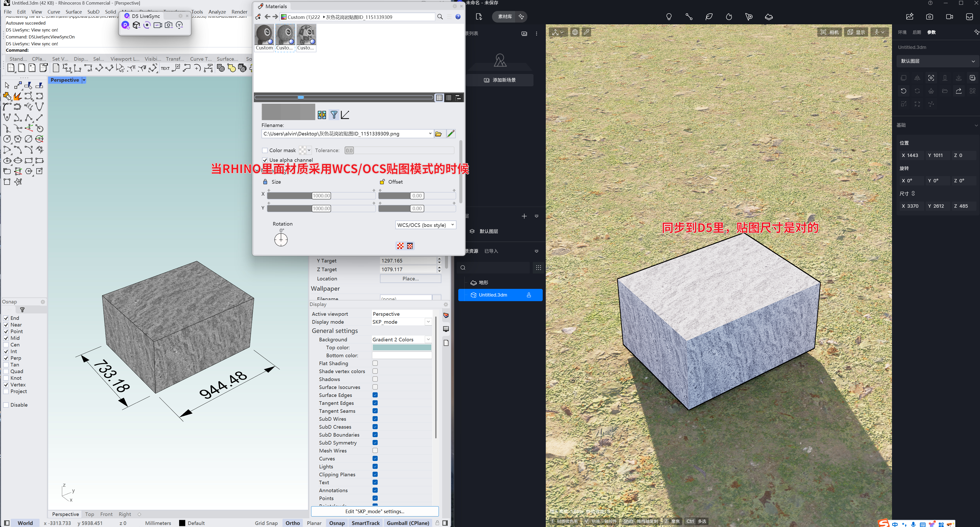This screenshot has width=980, height=527.
Task: Click the D5 LiveSync camera capture icon
Action: coord(169,25)
